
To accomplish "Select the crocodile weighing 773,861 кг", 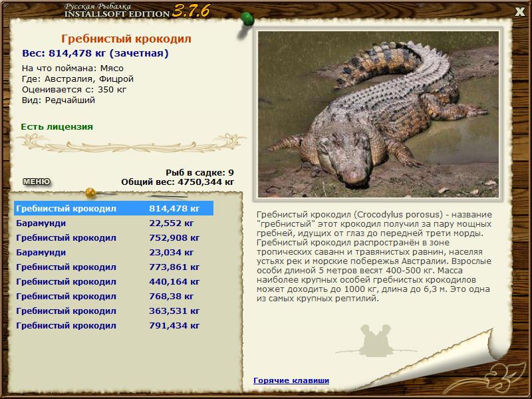I will pyautogui.click(x=114, y=267).
